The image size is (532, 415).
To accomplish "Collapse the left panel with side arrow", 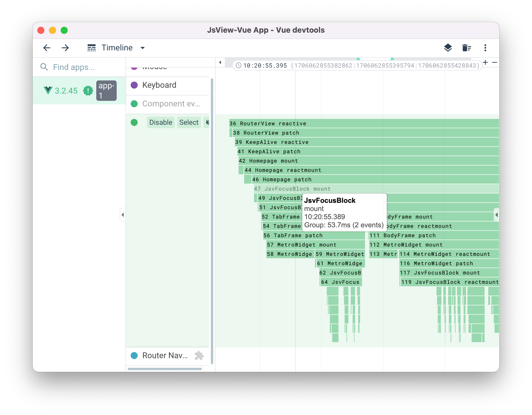I will coord(123,215).
